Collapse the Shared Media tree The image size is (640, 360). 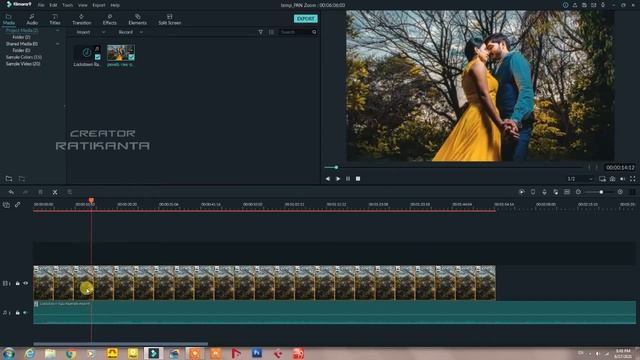coord(58,44)
